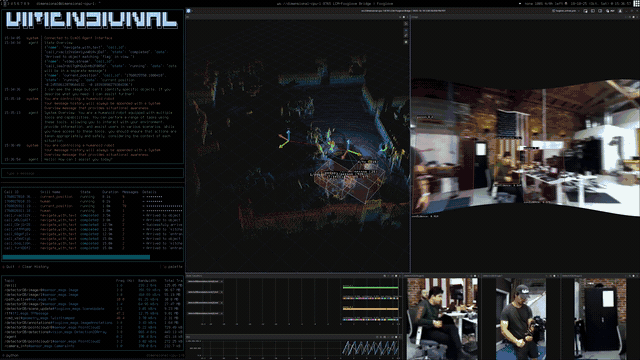Open first topic dropdown in state transitions panel
The height and width of the screenshot is (360, 640).
205,281
